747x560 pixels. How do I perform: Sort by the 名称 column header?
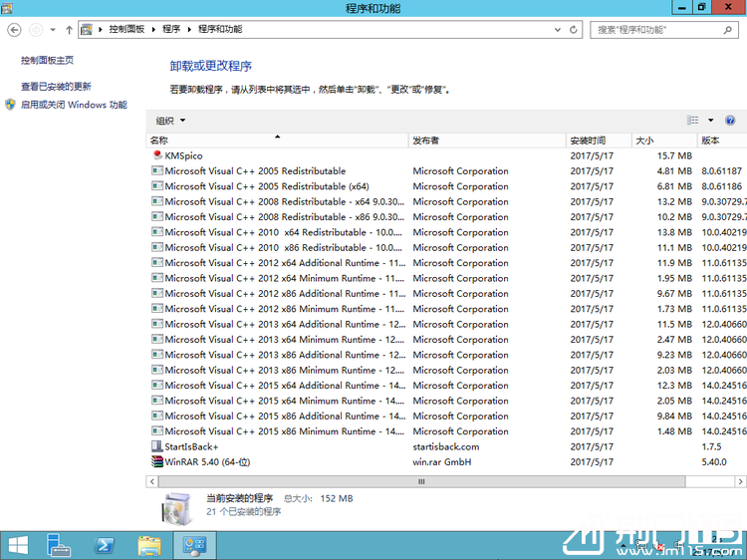277,140
